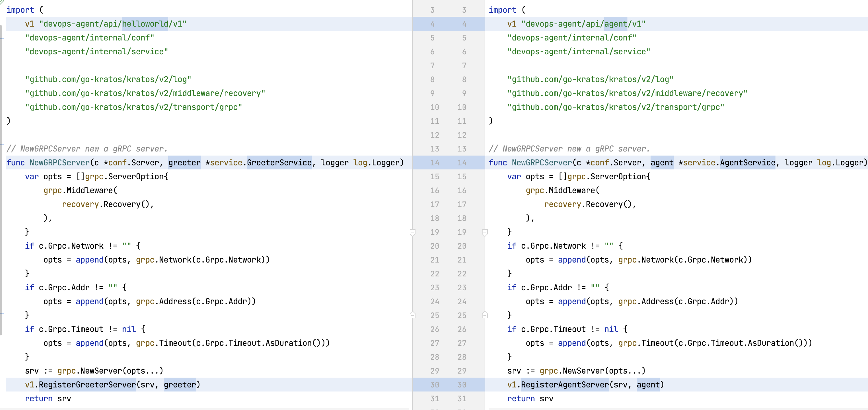Click highlighted 'agent' in right import path
868x410 pixels.
coord(616,24)
